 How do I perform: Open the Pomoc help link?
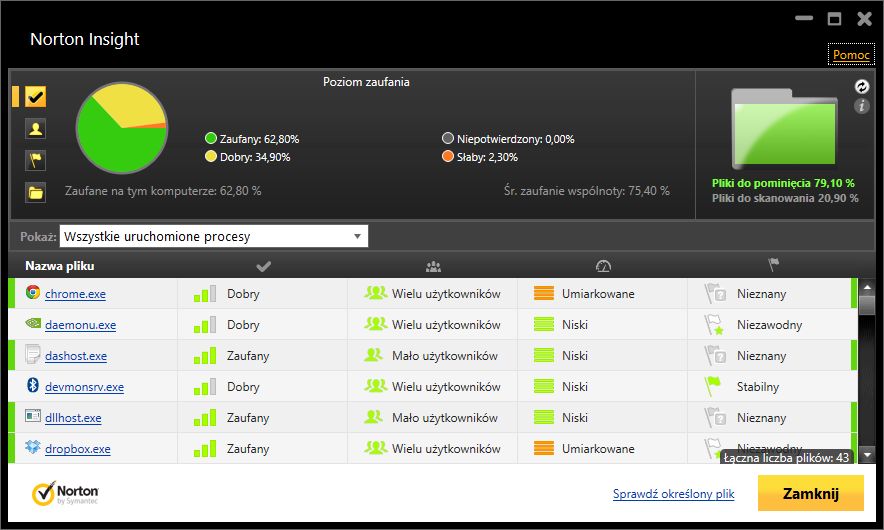[851, 55]
